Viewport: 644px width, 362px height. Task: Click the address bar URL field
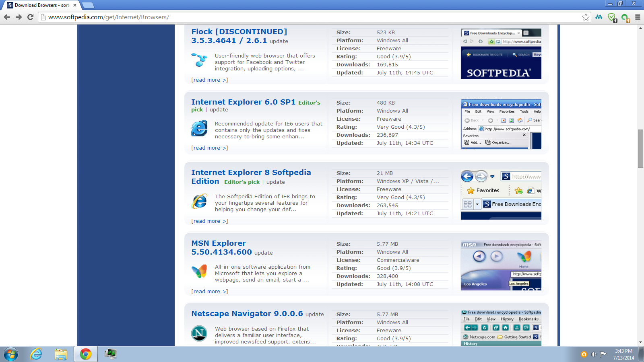click(282, 17)
